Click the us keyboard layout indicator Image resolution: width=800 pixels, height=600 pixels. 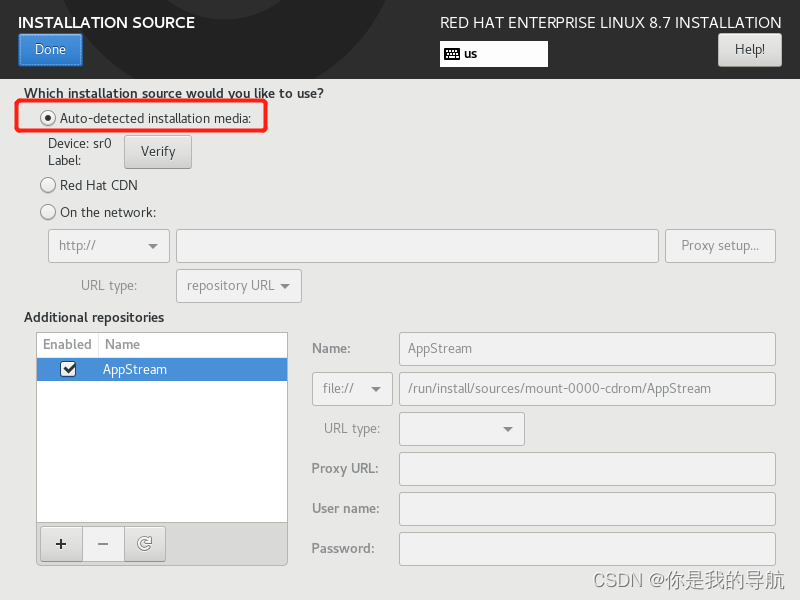493,54
